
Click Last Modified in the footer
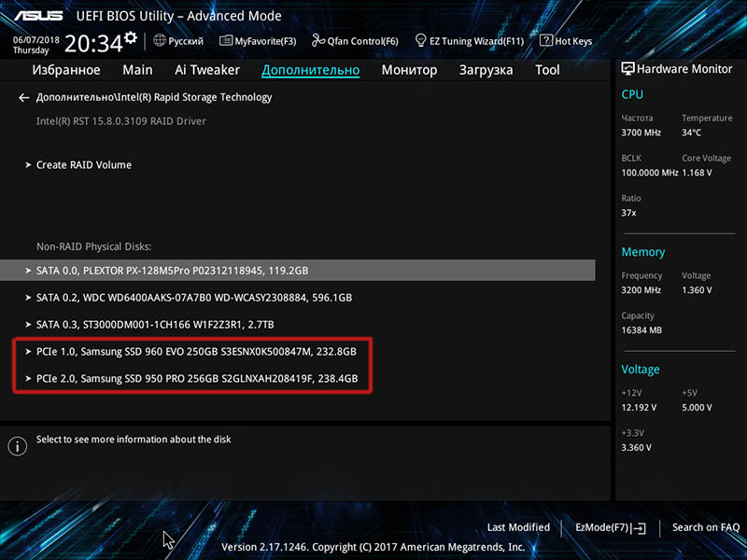tap(518, 527)
